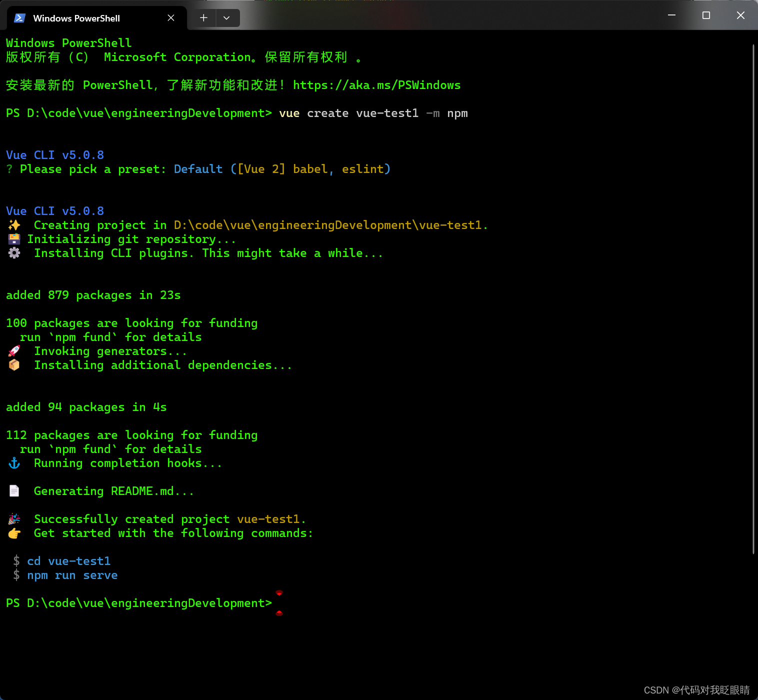Click the 'vue create vue-test1 -m npm' command text
The height and width of the screenshot is (700, 758).
point(373,113)
